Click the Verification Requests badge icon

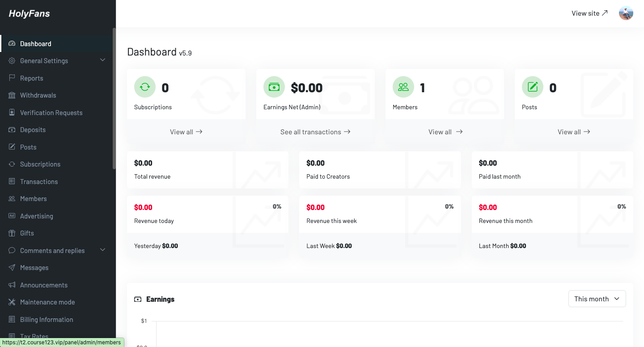point(12,112)
